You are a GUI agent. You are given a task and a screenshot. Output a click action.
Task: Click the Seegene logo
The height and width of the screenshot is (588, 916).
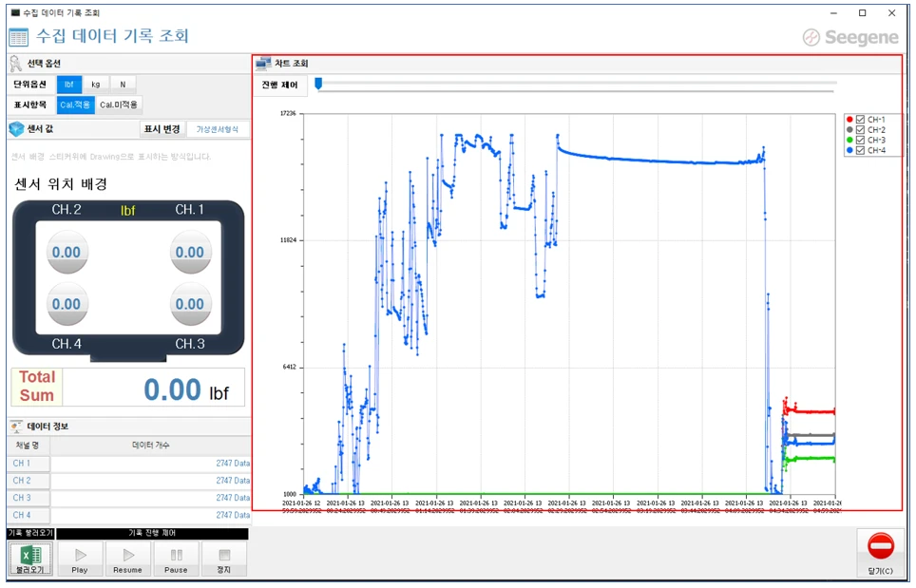point(850,37)
